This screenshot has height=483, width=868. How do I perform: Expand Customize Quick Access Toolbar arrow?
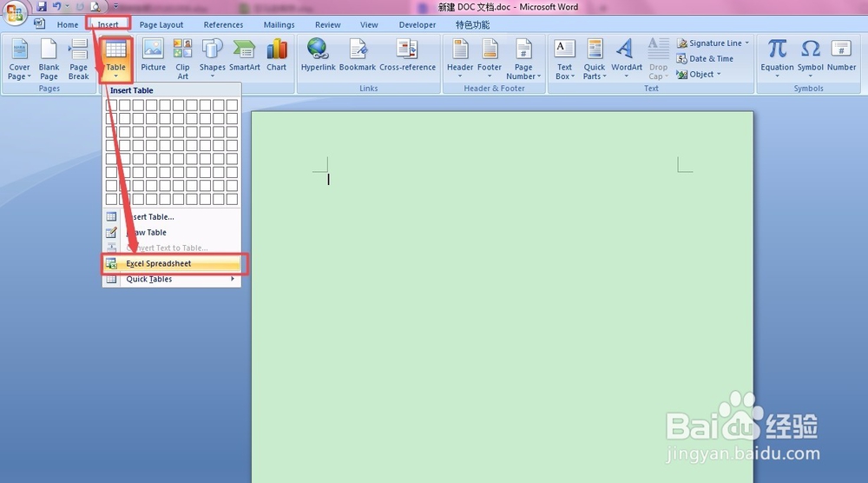[x=115, y=7]
